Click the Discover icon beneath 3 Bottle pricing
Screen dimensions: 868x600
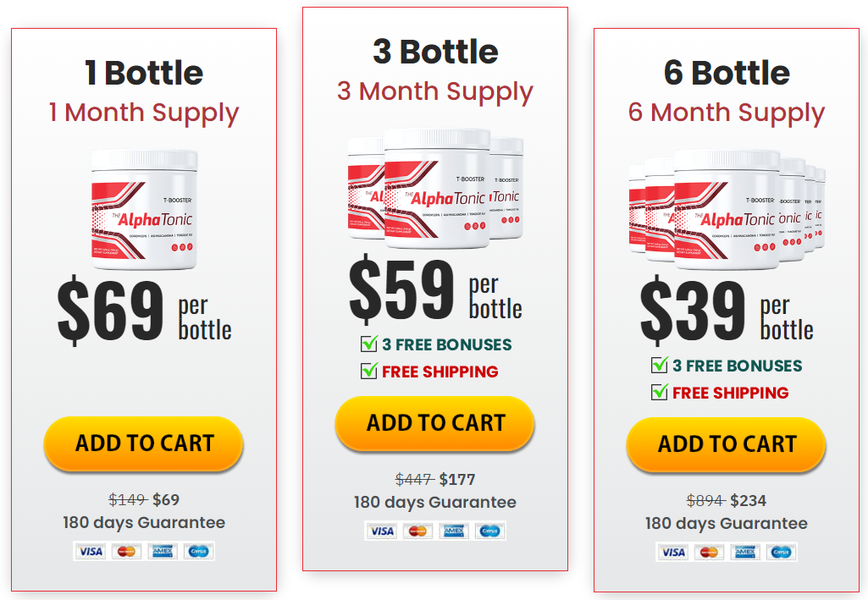pyautogui.click(x=489, y=531)
